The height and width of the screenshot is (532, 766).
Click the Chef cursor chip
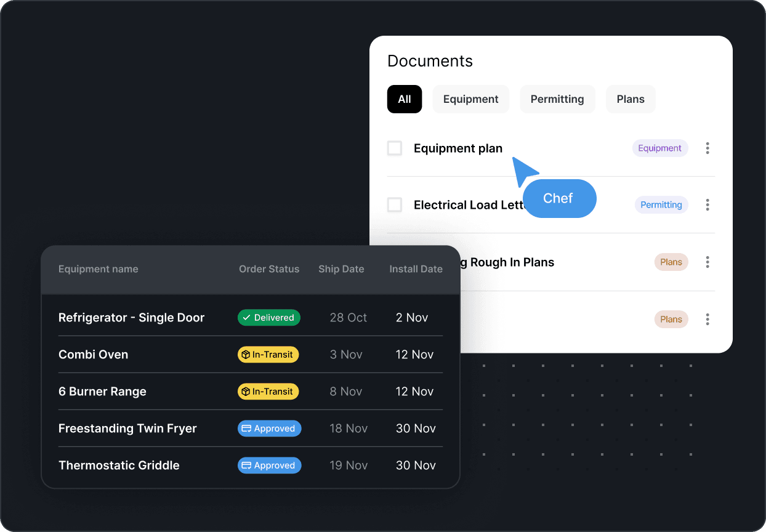[x=559, y=198]
